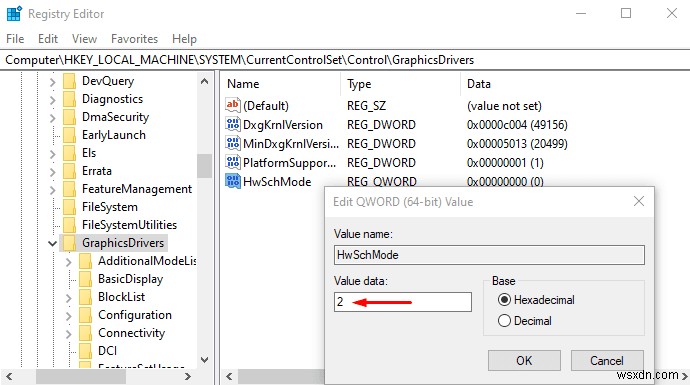Screen dimensions: 690x385
Task: Click the tree pane horizontal scroll right arrow
Action: (188, 376)
